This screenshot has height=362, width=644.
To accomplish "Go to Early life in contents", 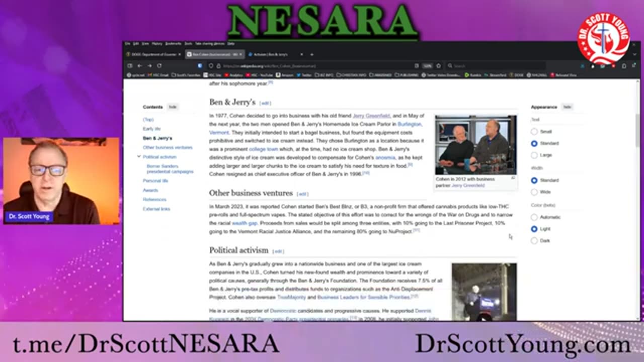I will tap(151, 129).
